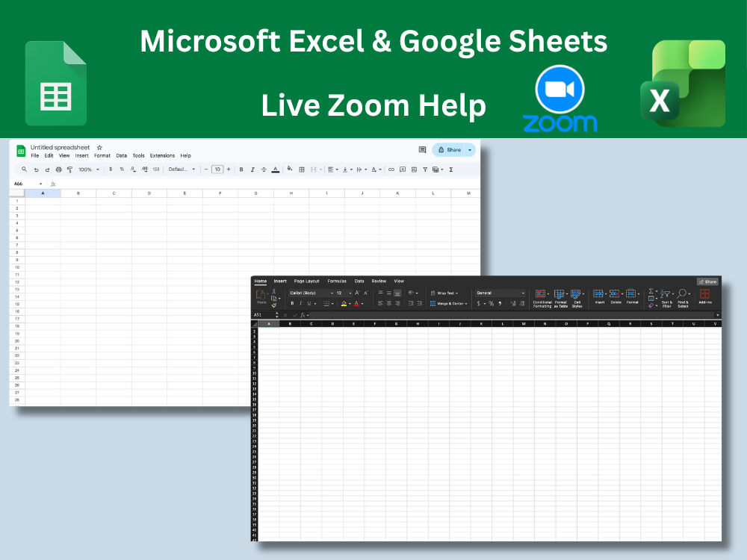Open horizontal align dropdown in Google Sheets

332,169
